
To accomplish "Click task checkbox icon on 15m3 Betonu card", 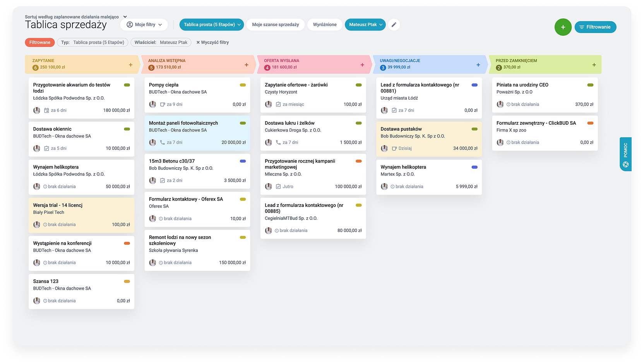I will [163, 180].
